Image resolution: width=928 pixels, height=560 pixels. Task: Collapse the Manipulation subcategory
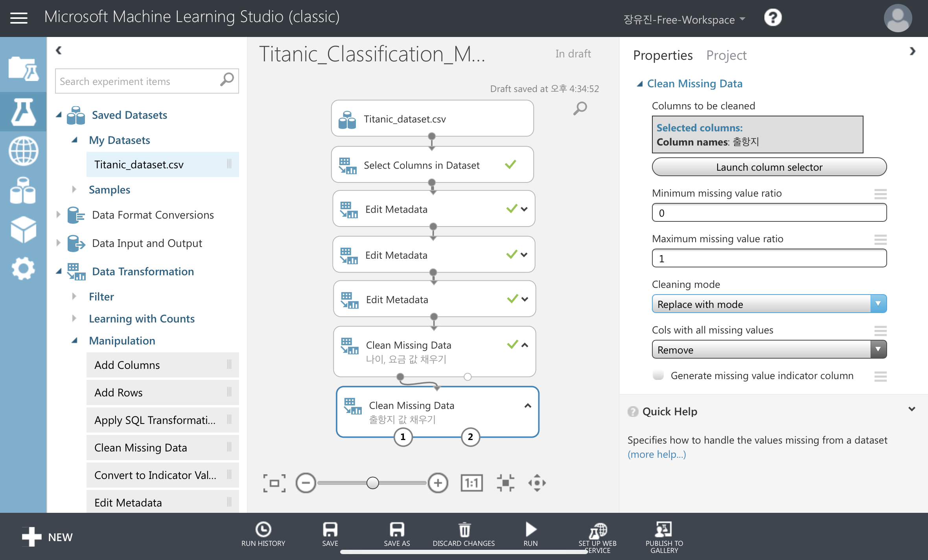74,341
